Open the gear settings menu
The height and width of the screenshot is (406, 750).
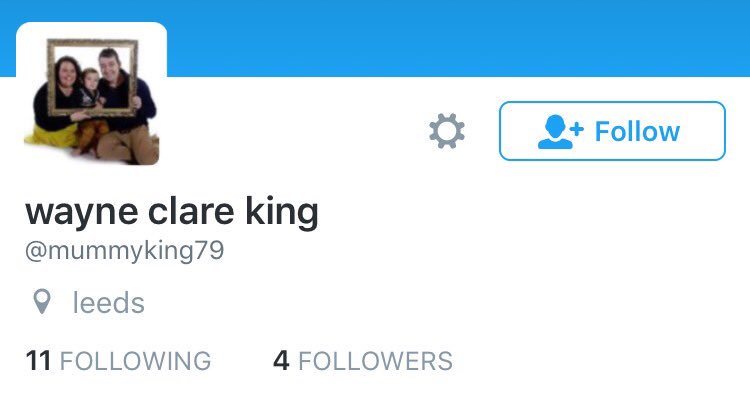447,131
